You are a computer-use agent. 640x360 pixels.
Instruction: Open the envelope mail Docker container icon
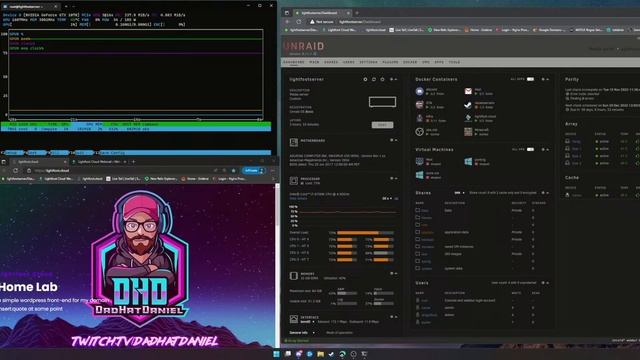point(468,91)
